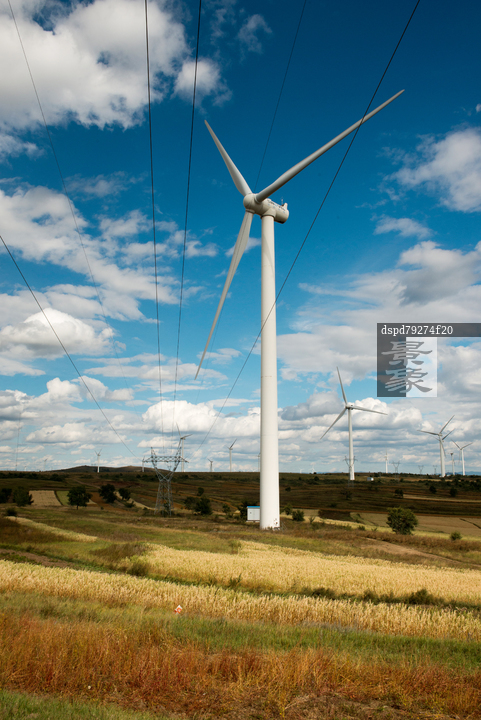This screenshot has height=720, width=481.
Task: Select the steel transmission pylon in the field
Action: tap(163, 481)
